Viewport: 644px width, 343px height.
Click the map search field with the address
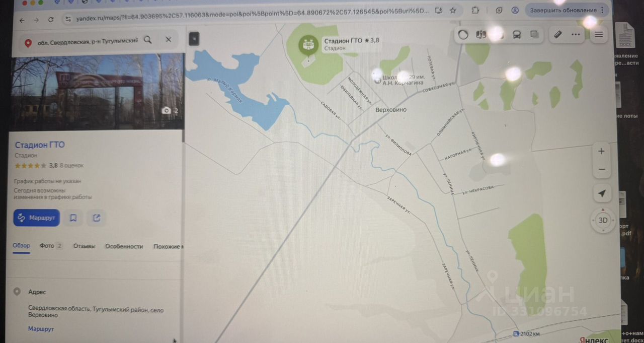click(88, 42)
